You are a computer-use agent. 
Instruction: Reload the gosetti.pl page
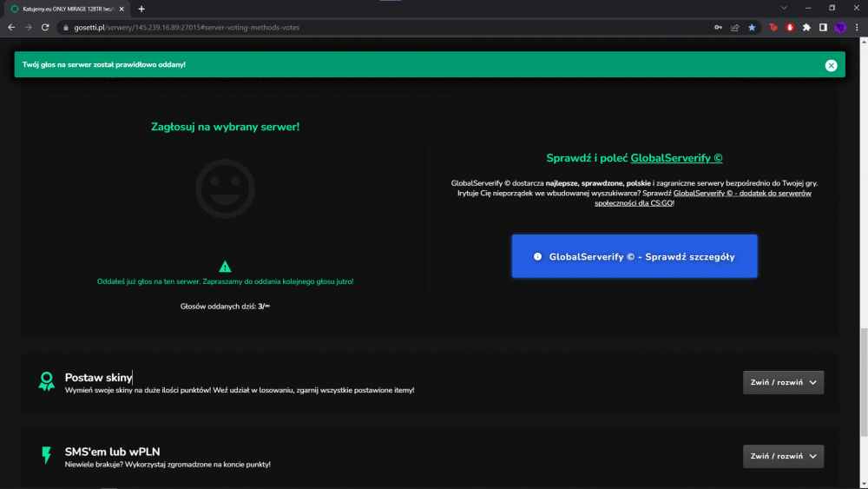[x=45, y=27]
